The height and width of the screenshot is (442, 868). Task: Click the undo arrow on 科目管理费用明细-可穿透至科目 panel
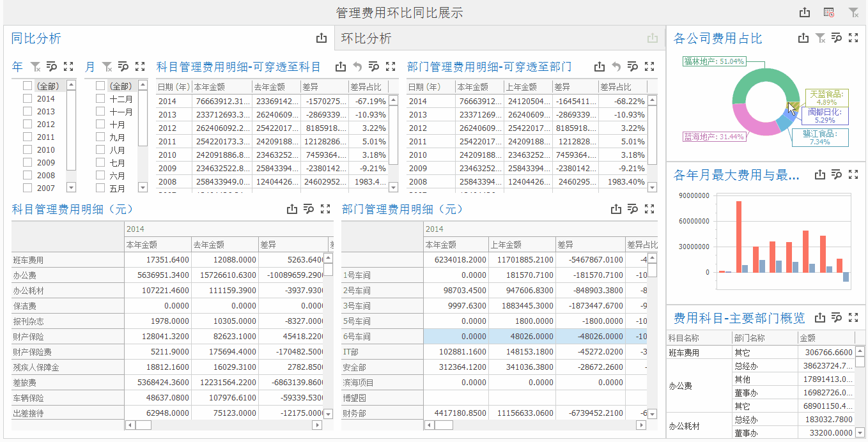(x=357, y=66)
